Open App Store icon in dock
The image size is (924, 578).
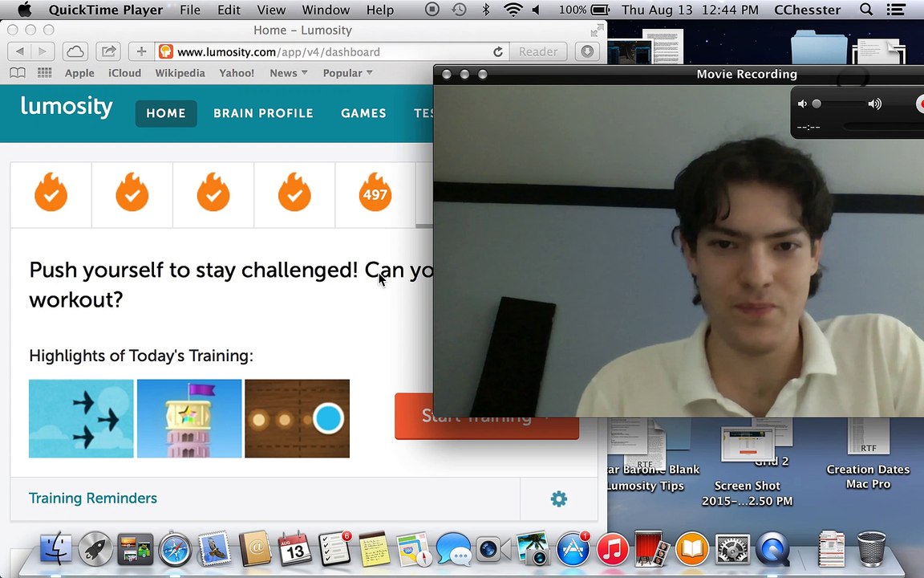pos(573,549)
